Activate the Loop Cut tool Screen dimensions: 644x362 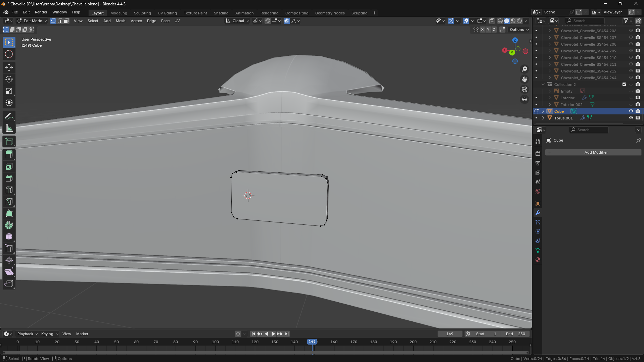pos(9,190)
